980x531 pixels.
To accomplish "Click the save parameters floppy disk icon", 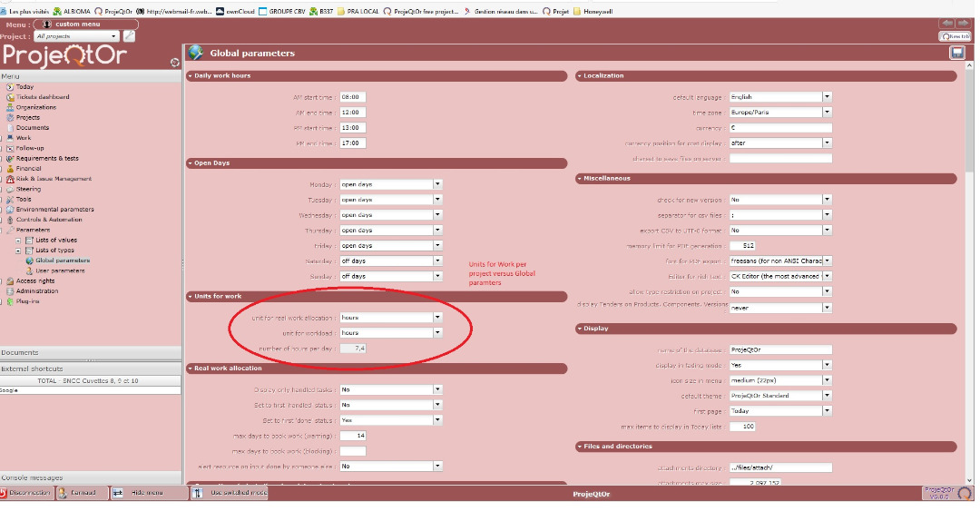I will click(x=957, y=53).
